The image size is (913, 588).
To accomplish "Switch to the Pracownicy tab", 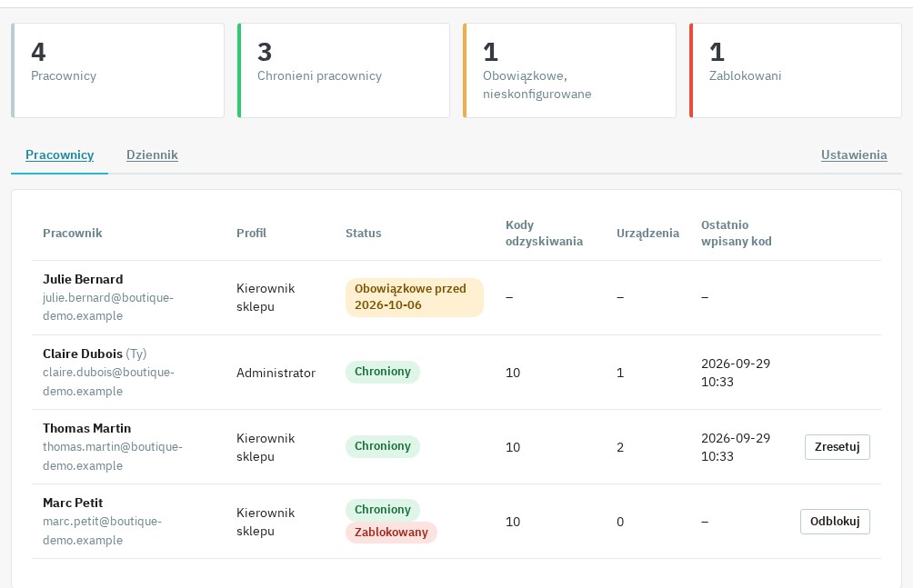I will tap(59, 154).
